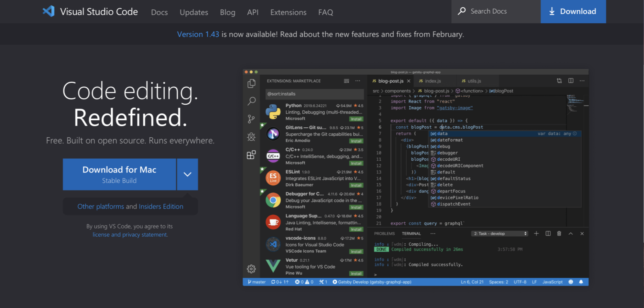Switch to the PROBLEMS panel tab
The height and width of the screenshot is (308, 644).
(384, 233)
